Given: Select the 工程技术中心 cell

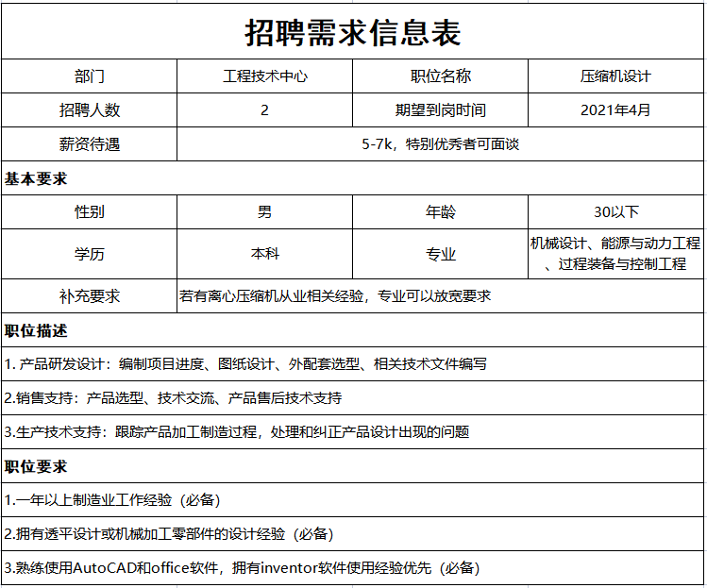Looking at the screenshot, I should 264,76.
